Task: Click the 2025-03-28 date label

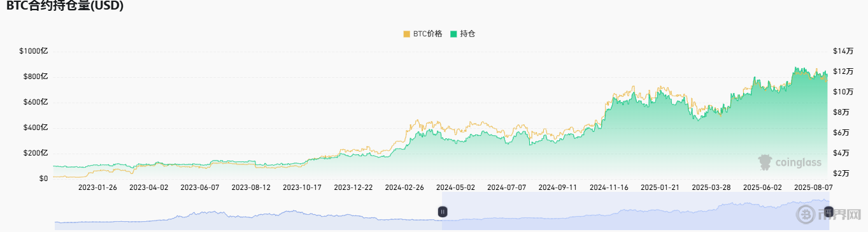Action: (x=711, y=188)
